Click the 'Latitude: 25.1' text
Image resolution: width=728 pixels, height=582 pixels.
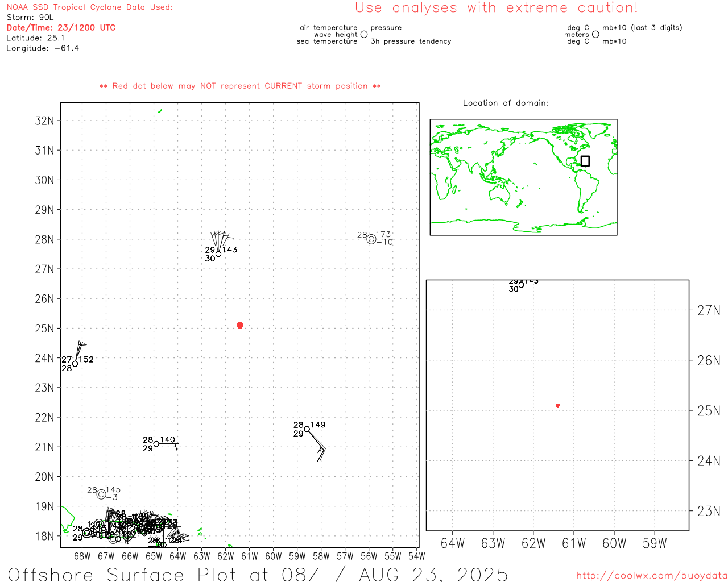(x=35, y=38)
